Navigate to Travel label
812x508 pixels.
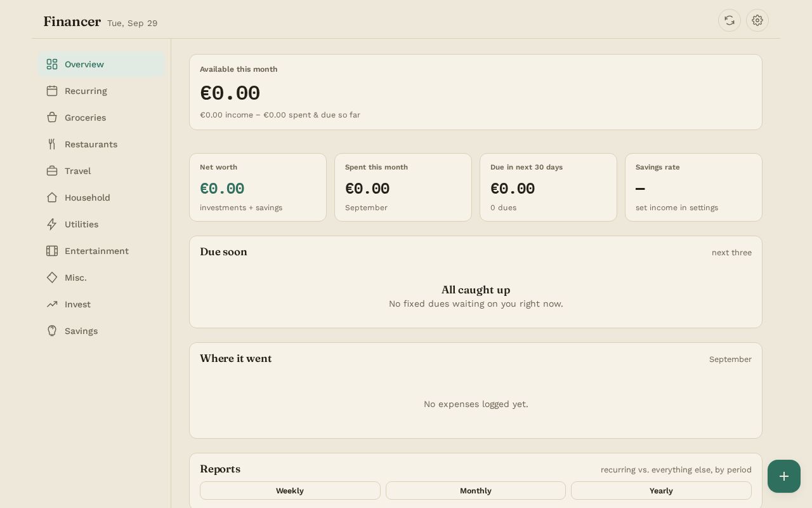[77, 171]
